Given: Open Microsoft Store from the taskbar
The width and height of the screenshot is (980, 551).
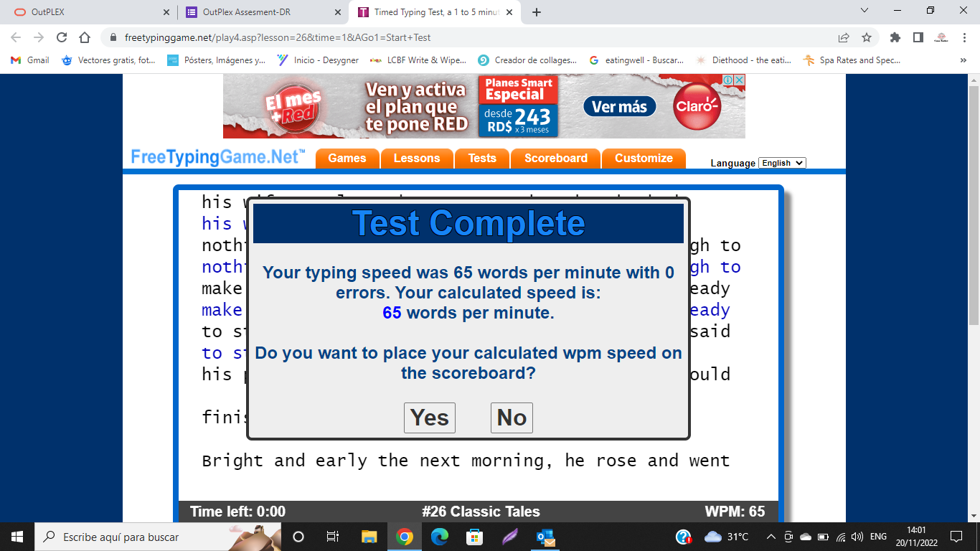Looking at the screenshot, I should click(x=475, y=537).
